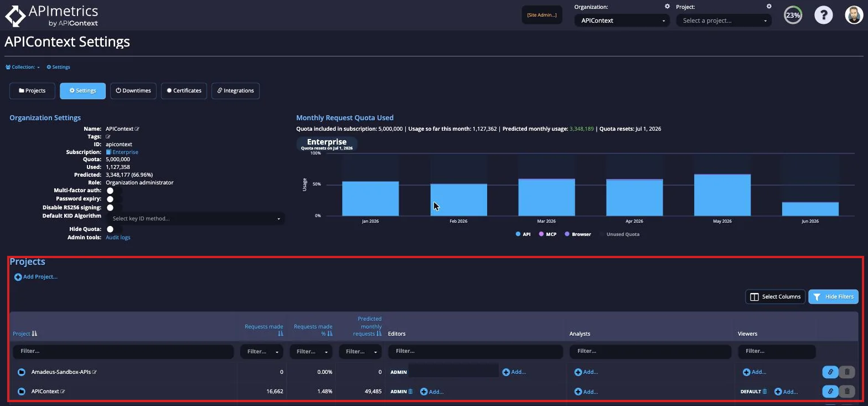Open the help question mark icon
Image resolution: width=868 pixels, height=406 pixels.
(x=824, y=15)
